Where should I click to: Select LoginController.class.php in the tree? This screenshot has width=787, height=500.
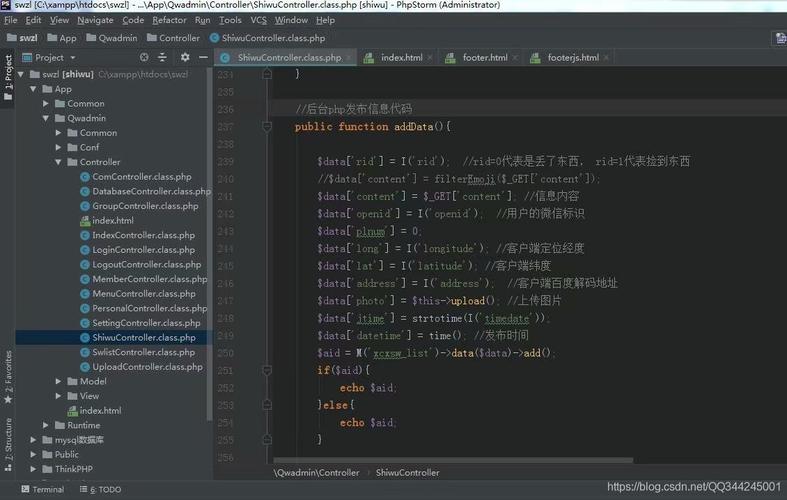coord(144,249)
